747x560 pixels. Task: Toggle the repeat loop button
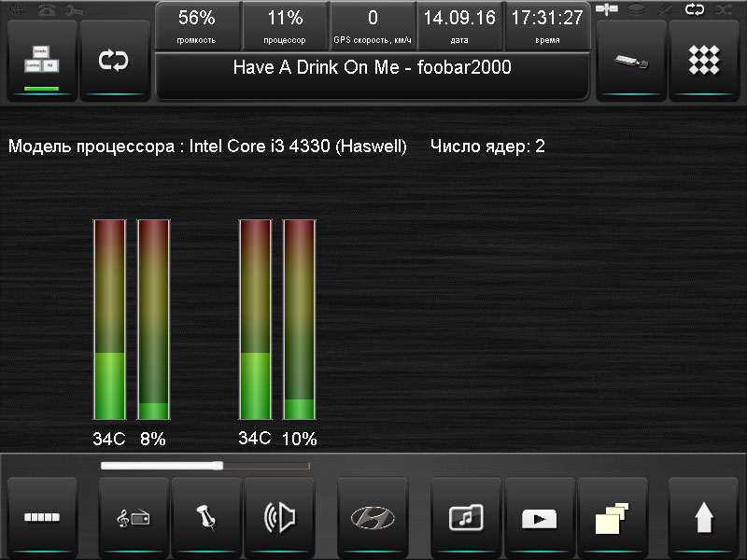(114, 60)
